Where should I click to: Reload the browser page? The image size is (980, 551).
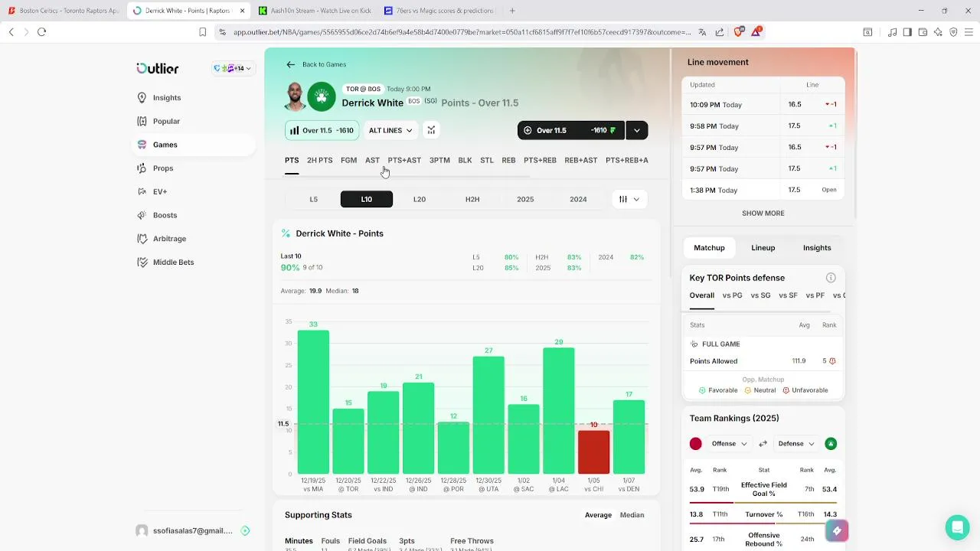point(41,31)
